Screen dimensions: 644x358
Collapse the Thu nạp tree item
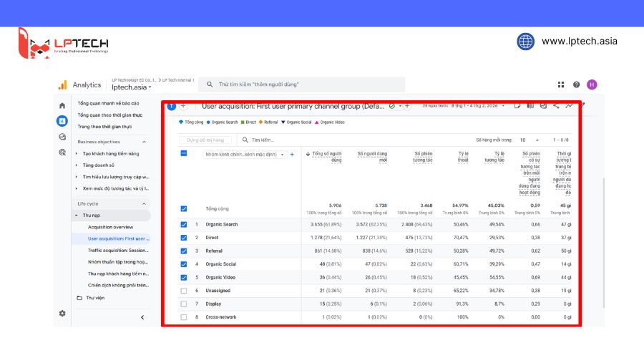(77, 216)
